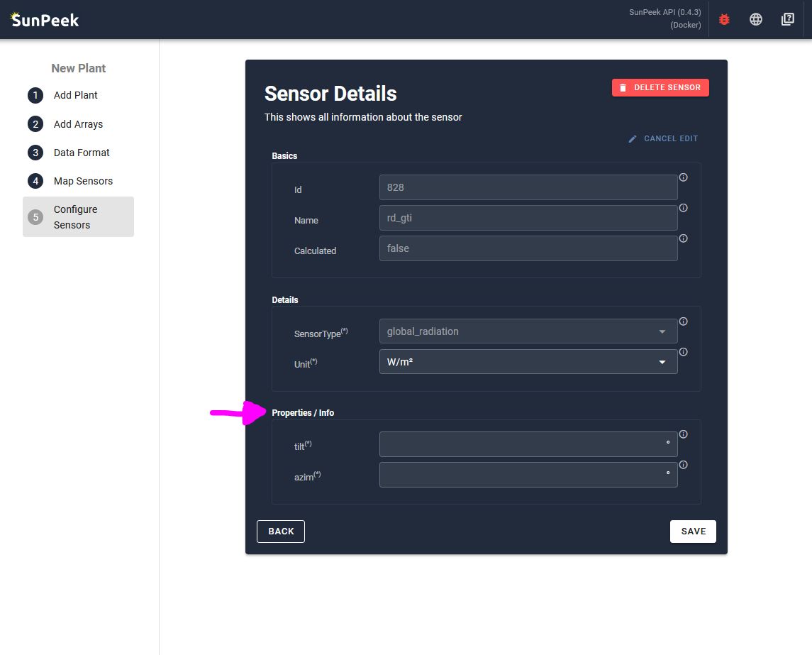Screen dimensions: 812x655
Task: Show info for the Id field
Action: point(683,177)
